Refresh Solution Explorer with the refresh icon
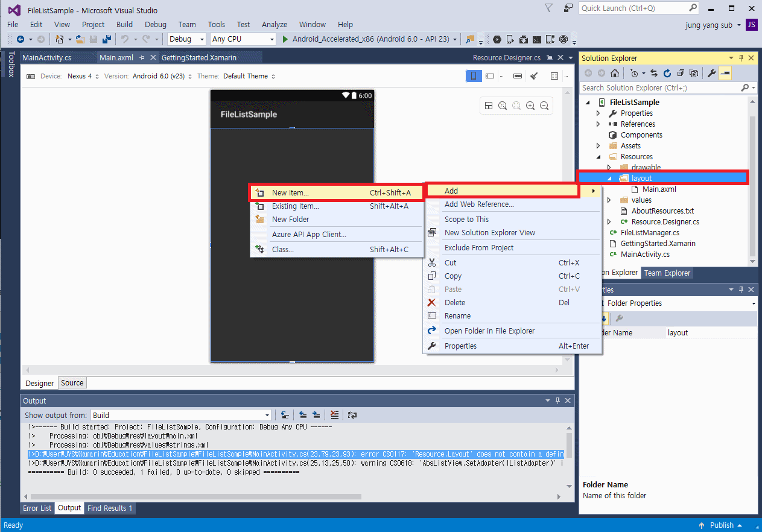 point(667,73)
